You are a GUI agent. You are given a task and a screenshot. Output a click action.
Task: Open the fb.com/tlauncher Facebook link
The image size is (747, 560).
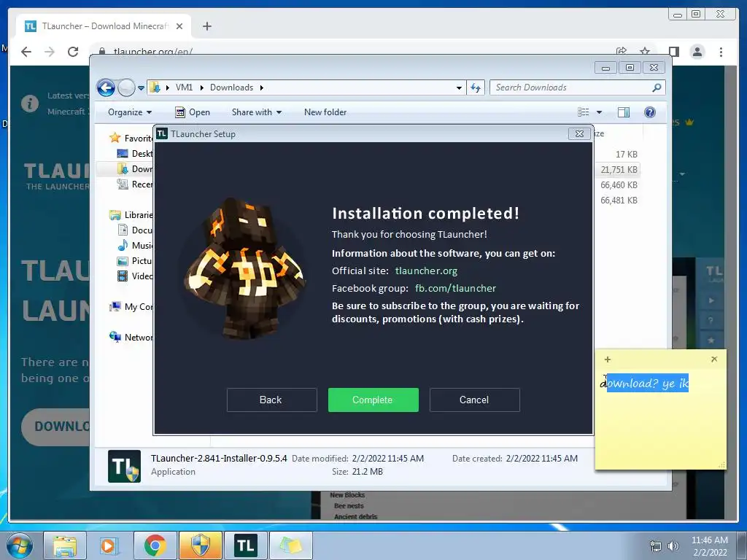(x=455, y=288)
